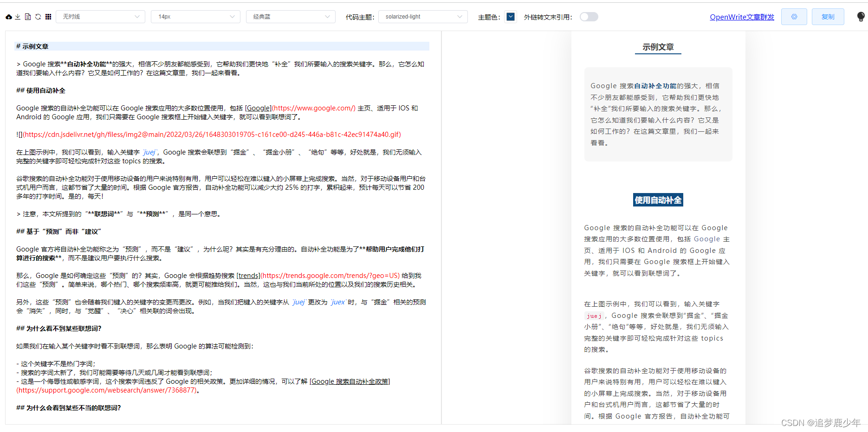Toggle the 外链转文末引用 switch

click(x=589, y=17)
